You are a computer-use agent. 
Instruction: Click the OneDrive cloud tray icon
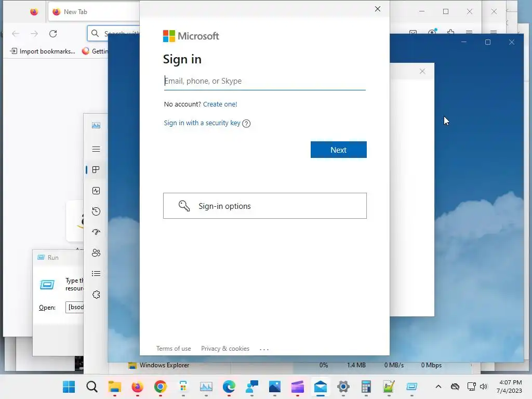455,387
